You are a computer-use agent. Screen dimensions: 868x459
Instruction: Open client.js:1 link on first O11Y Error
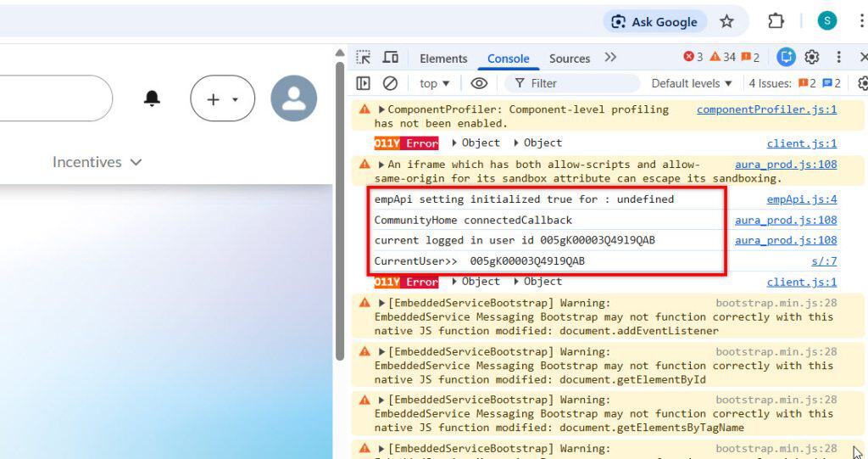tap(802, 143)
